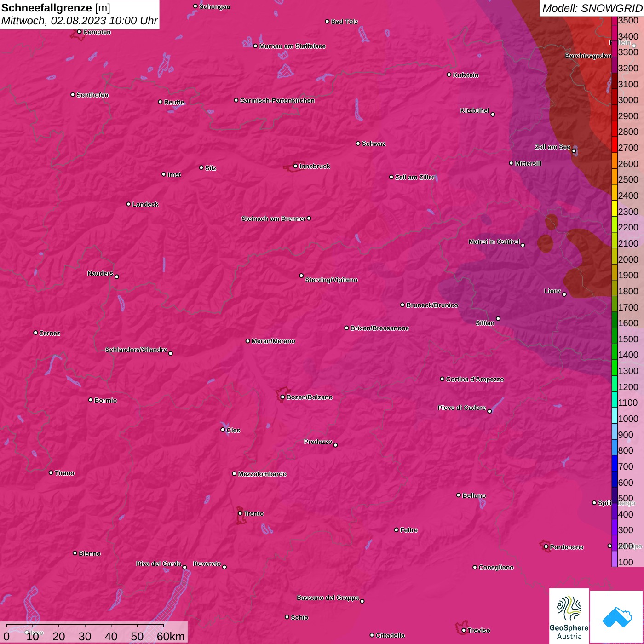
Task: Click the Nauders label
Action: (100, 273)
